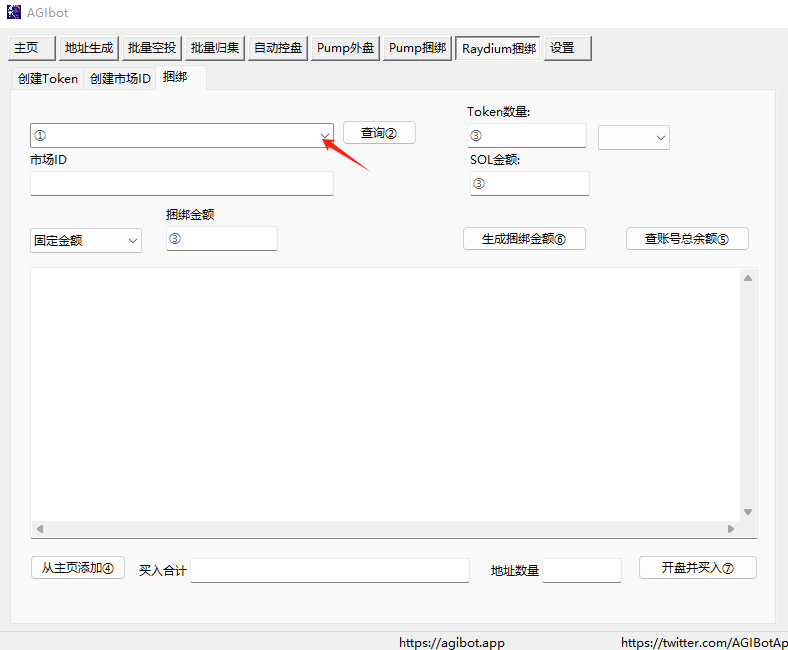Open the 固定金额 dropdown
The image size is (788, 650).
pyautogui.click(x=86, y=241)
